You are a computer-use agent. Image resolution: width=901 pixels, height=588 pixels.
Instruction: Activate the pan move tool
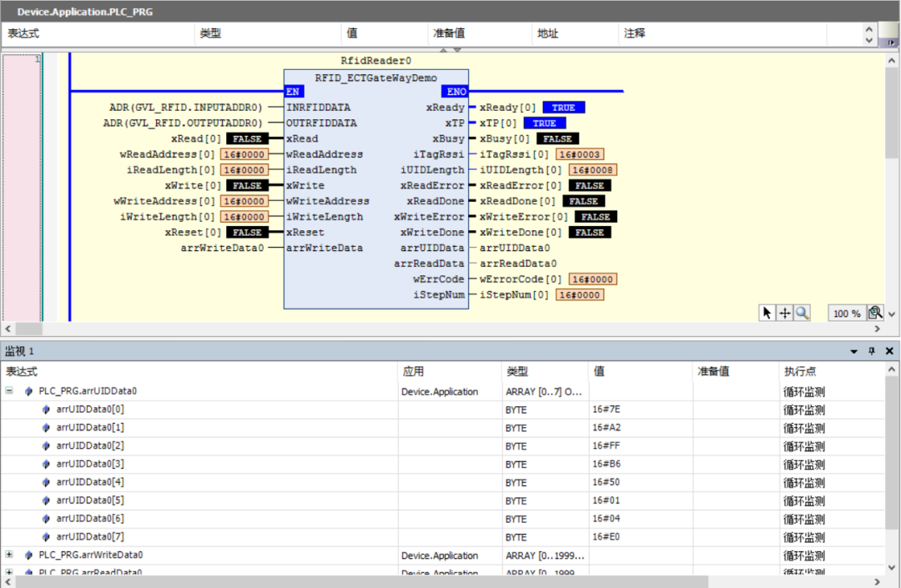[784, 313]
